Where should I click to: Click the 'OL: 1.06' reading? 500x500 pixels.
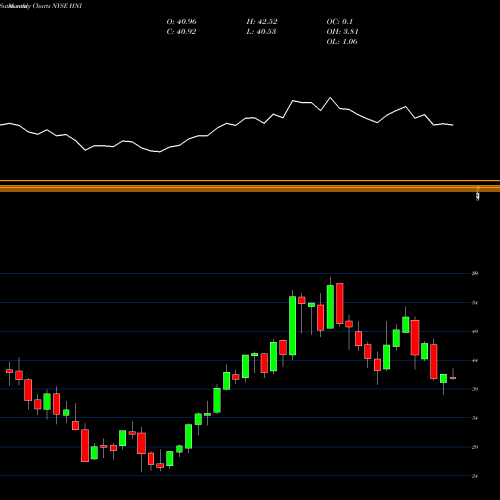click(x=342, y=42)
